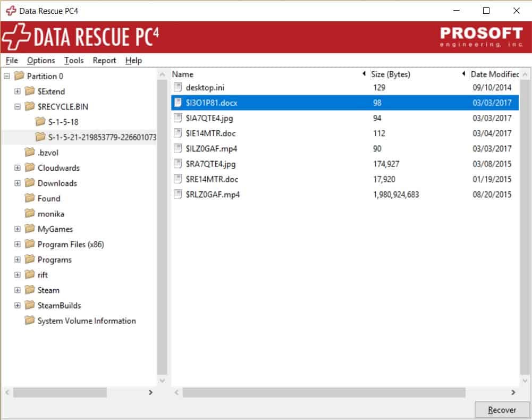Collapse the Partition 0 tree node
This screenshot has width=532, height=420.
[7, 76]
